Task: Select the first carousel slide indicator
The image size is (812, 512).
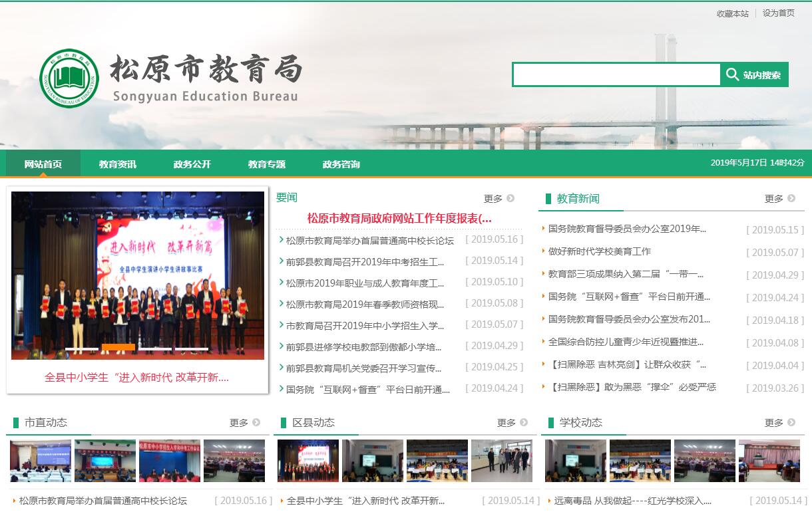Action: tap(81, 348)
